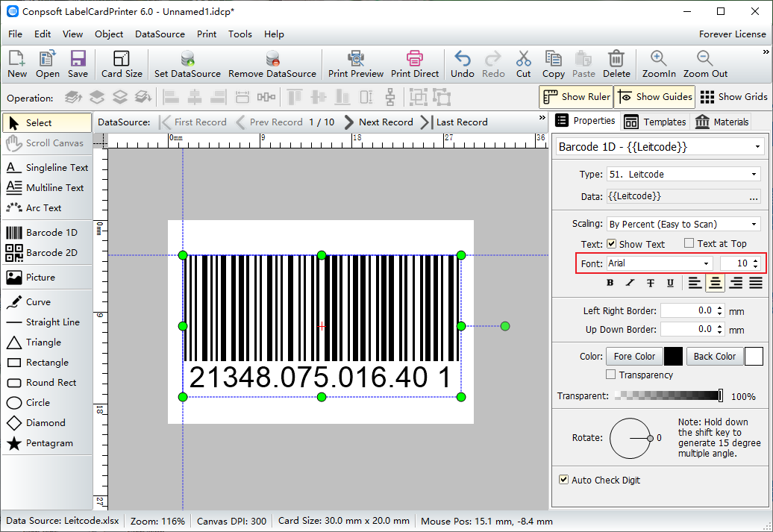Choose the Multiline Text tool
773x532 pixels.
47,188
